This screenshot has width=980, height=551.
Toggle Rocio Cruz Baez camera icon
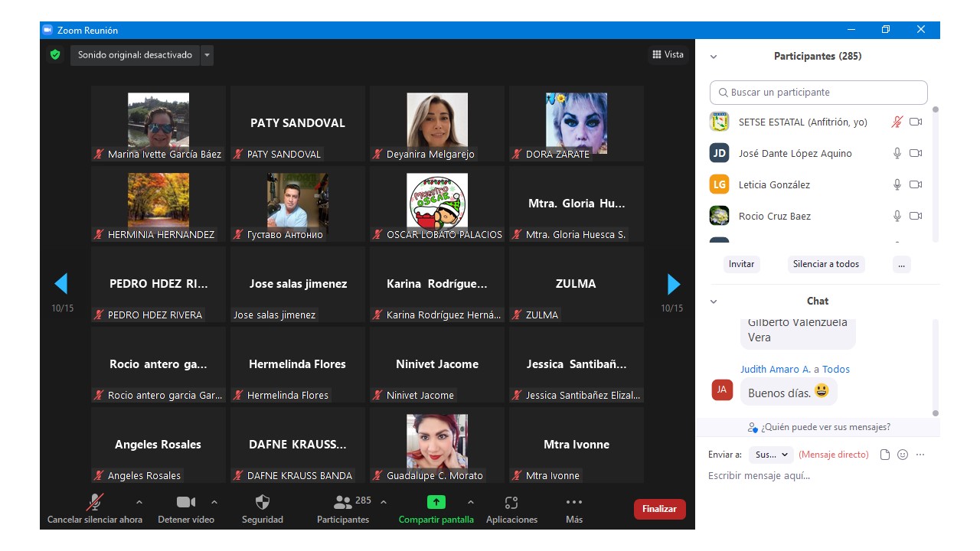[x=916, y=216]
